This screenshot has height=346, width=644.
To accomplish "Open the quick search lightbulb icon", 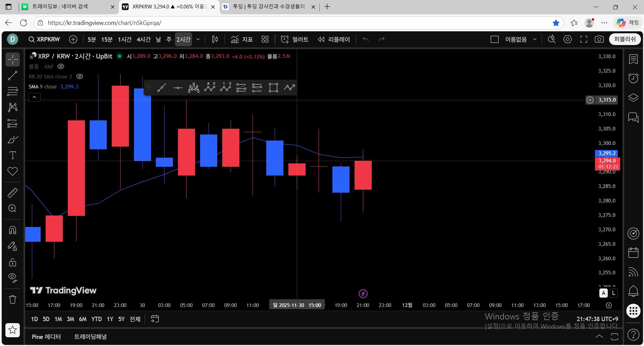I will coord(552,39).
